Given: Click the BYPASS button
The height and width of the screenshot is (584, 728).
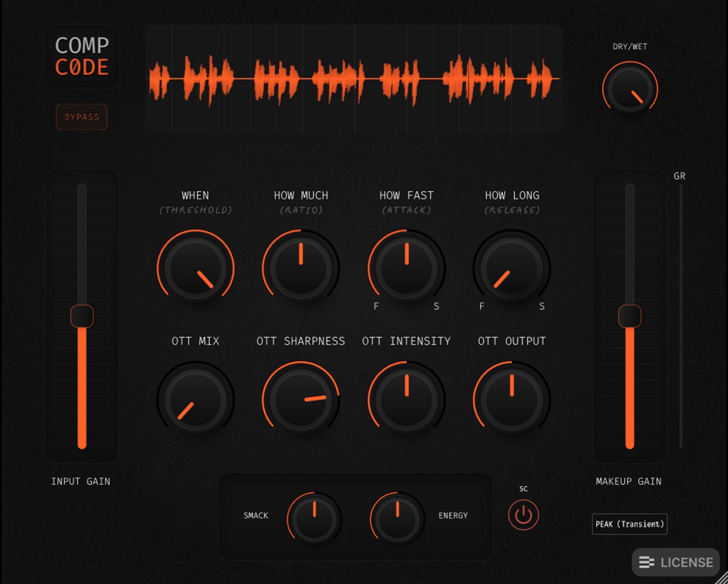Looking at the screenshot, I should tap(82, 117).
